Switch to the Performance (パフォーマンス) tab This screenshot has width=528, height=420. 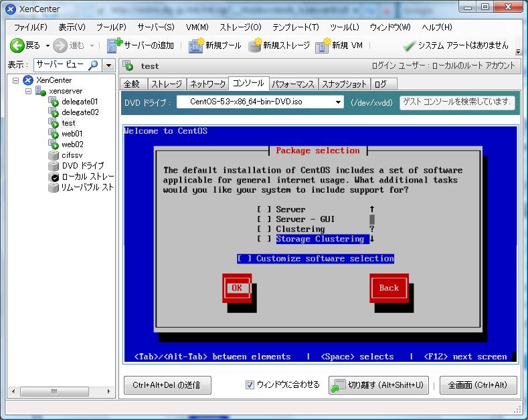tap(293, 84)
